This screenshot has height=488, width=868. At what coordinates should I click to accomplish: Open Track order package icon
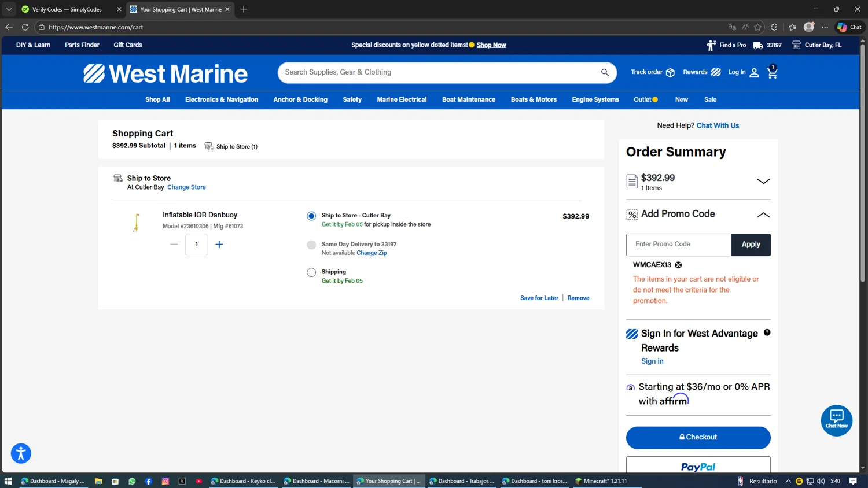click(670, 73)
